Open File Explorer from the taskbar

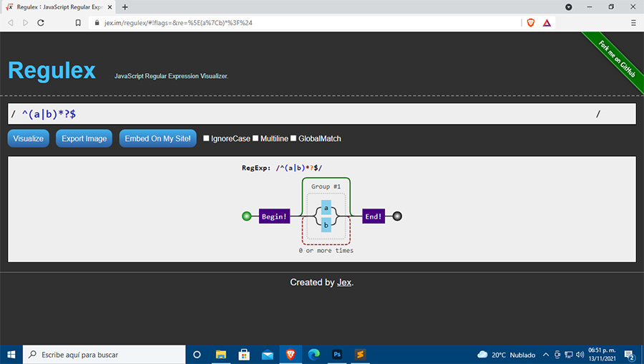221,354
